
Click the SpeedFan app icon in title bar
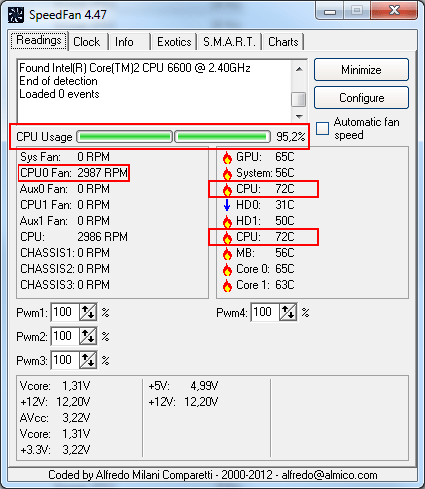pos(16,15)
